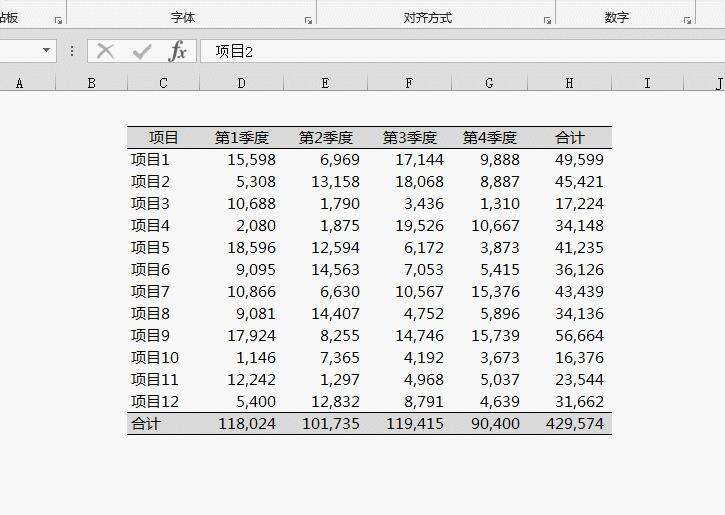
Task: Select cell with value 18,068
Action: (409, 182)
